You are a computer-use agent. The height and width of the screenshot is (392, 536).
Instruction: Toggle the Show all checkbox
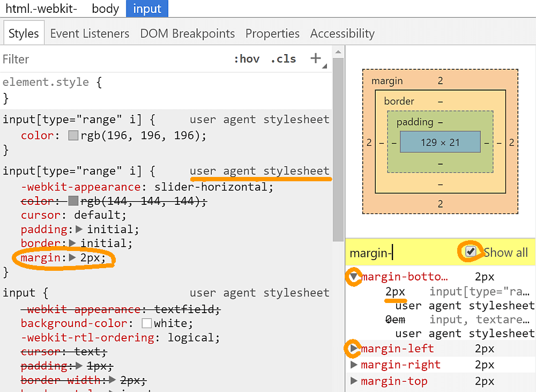coord(471,252)
